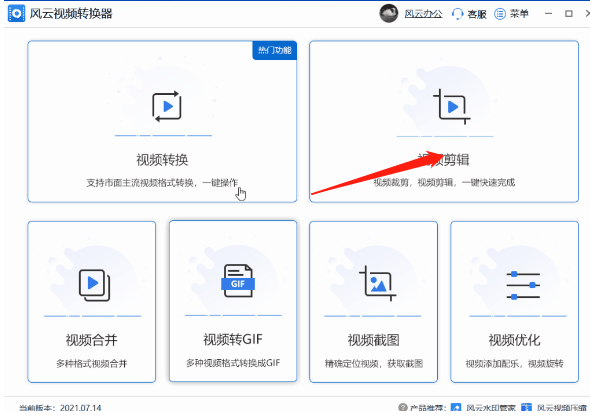Open the 风云水印管家 recommendation link

(491, 408)
